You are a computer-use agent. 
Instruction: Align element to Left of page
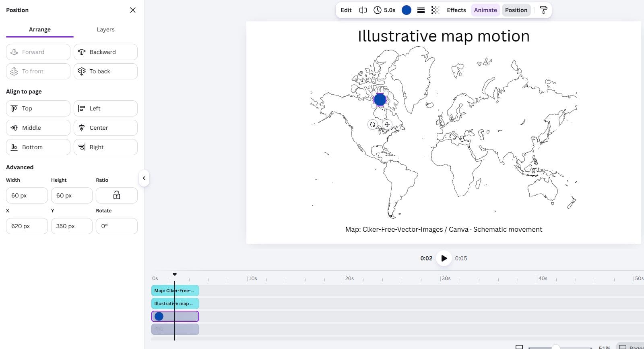click(x=105, y=108)
